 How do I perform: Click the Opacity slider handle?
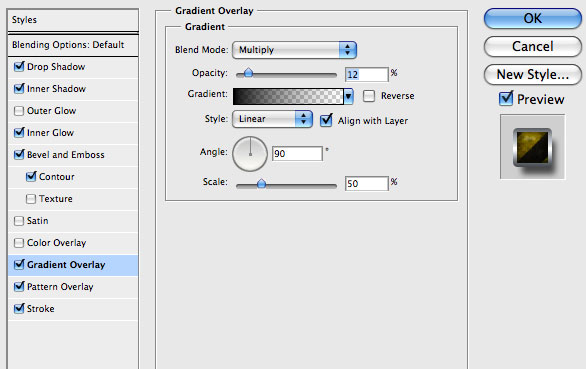[248, 73]
